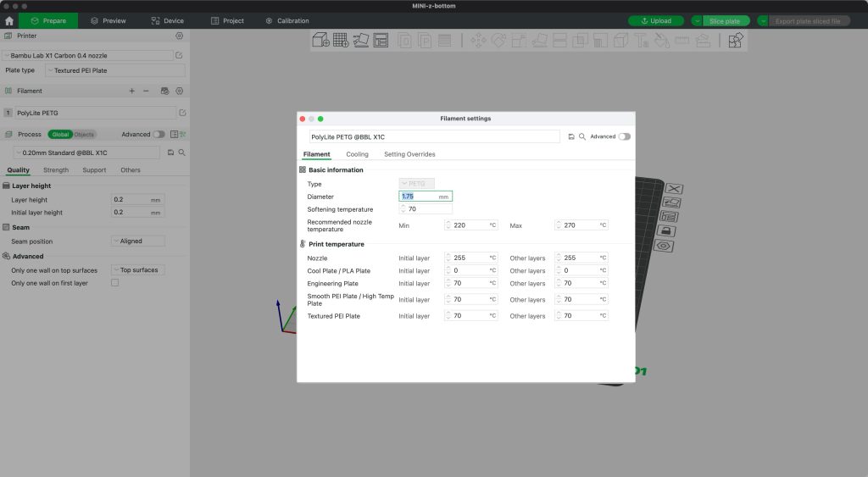Check Only one wall on first layer

(115, 283)
